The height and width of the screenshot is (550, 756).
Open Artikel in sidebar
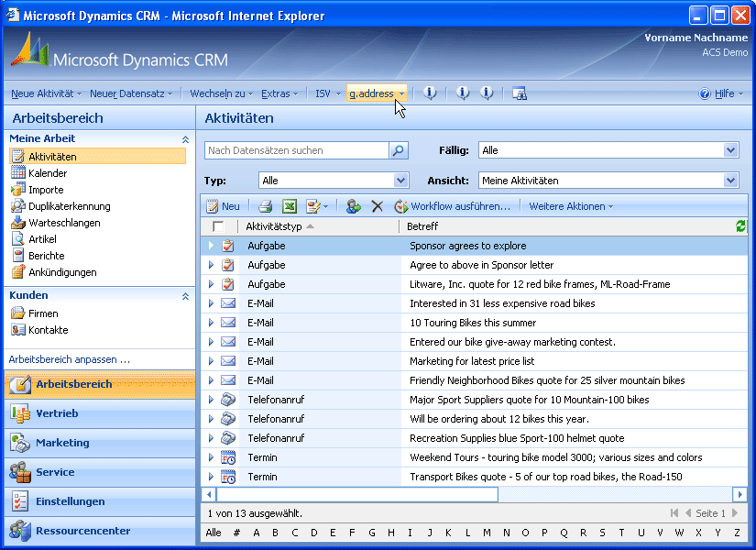pyautogui.click(x=42, y=239)
